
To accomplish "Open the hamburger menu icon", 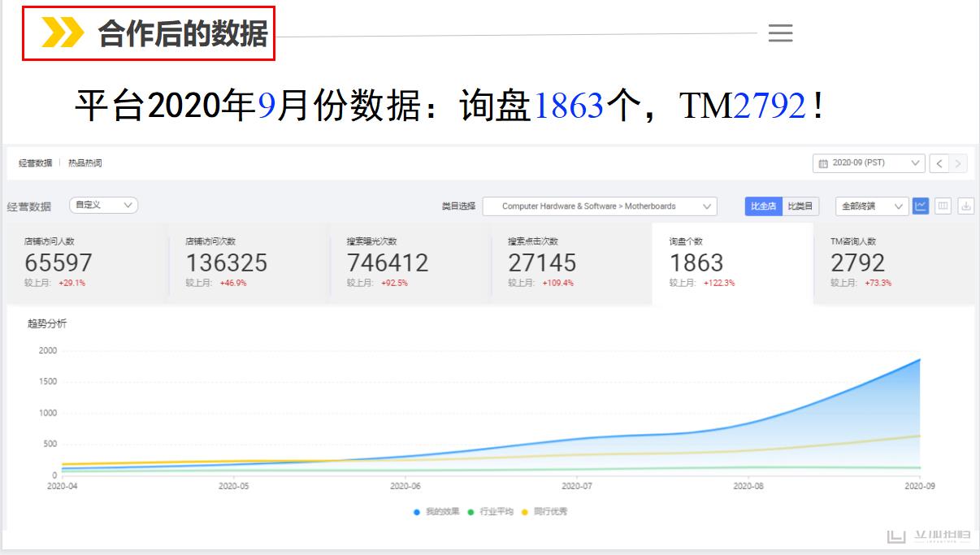I will point(780,33).
